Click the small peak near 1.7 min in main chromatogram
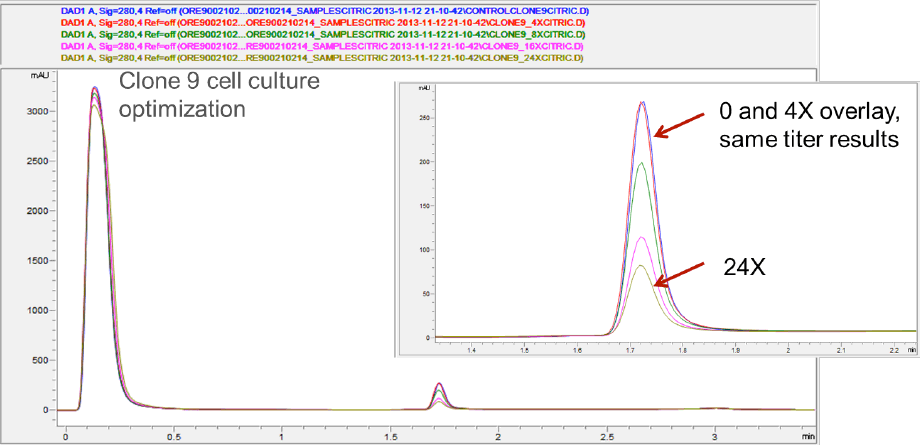 pyautogui.click(x=439, y=386)
